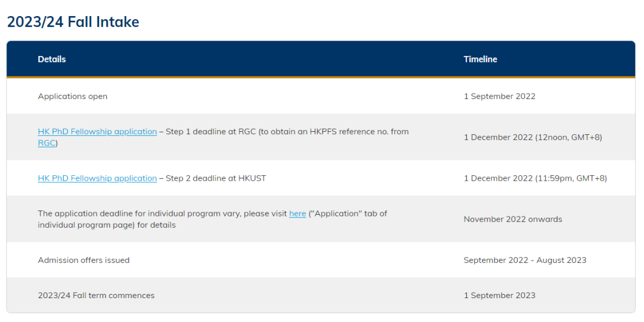Select the Applications open row text

73,96
